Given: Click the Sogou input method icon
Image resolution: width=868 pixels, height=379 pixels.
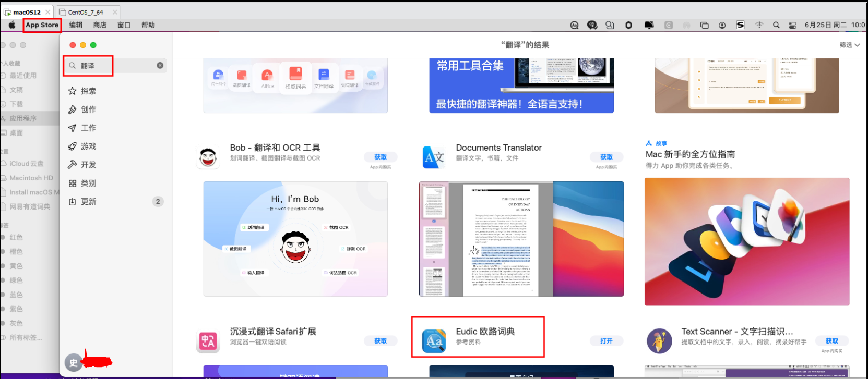Looking at the screenshot, I should pyautogui.click(x=740, y=25).
